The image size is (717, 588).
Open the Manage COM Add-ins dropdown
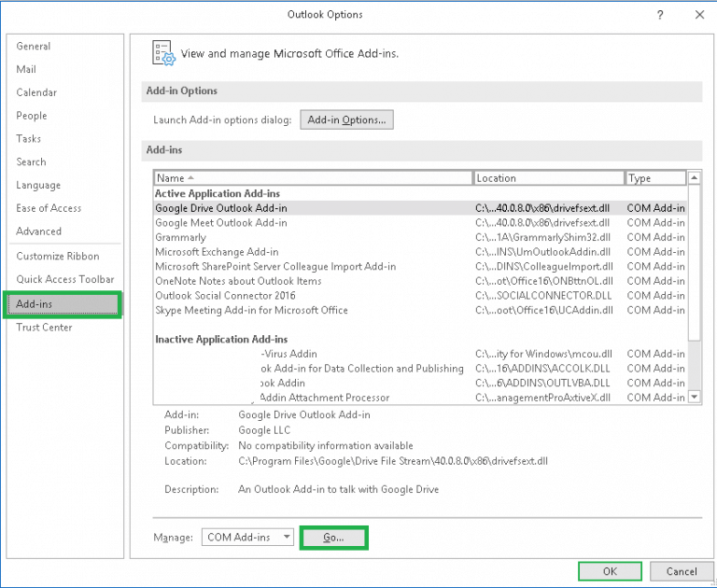(247, 538)
